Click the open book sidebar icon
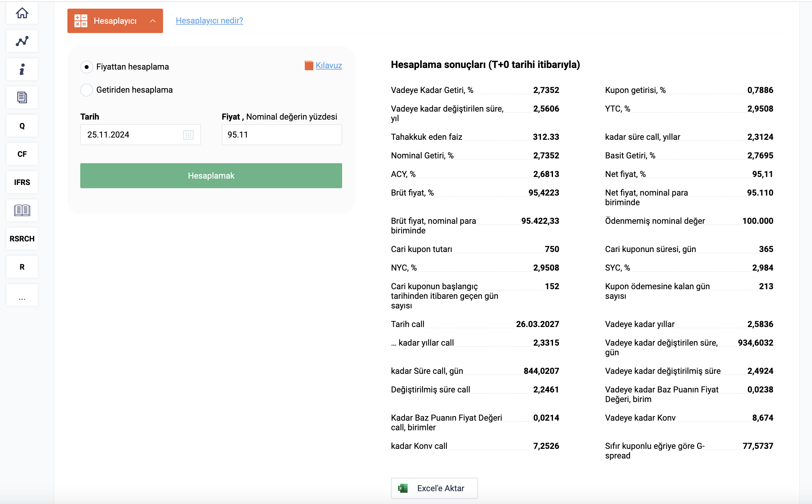The height and width of the screenshot is (504, 812). [x=22, y=210]
